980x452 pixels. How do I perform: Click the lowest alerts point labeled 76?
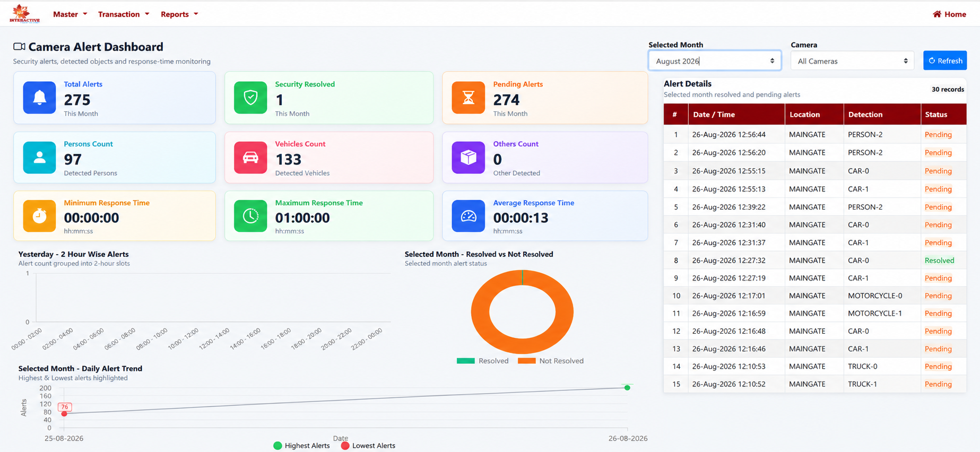(64, 413)
